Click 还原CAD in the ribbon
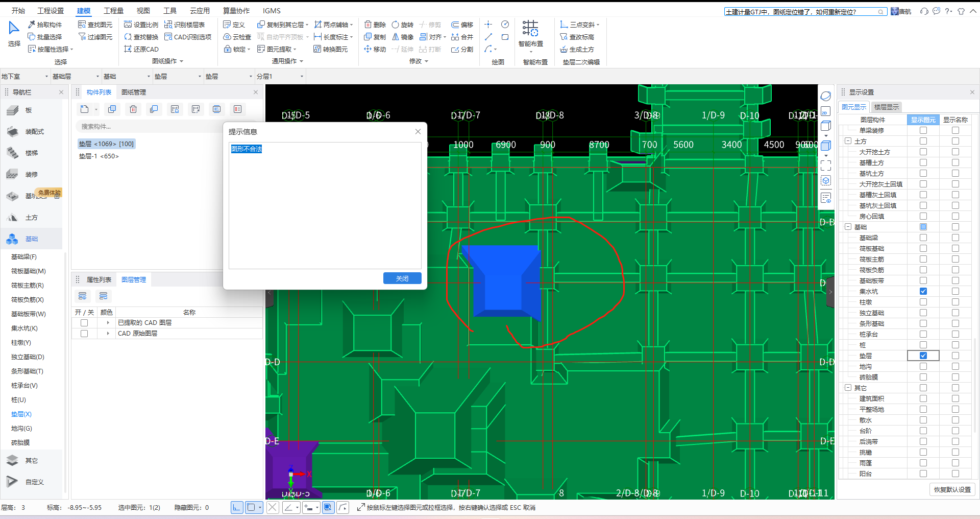The height and width of the screenshot is (519, 980). tap(141, 49)
